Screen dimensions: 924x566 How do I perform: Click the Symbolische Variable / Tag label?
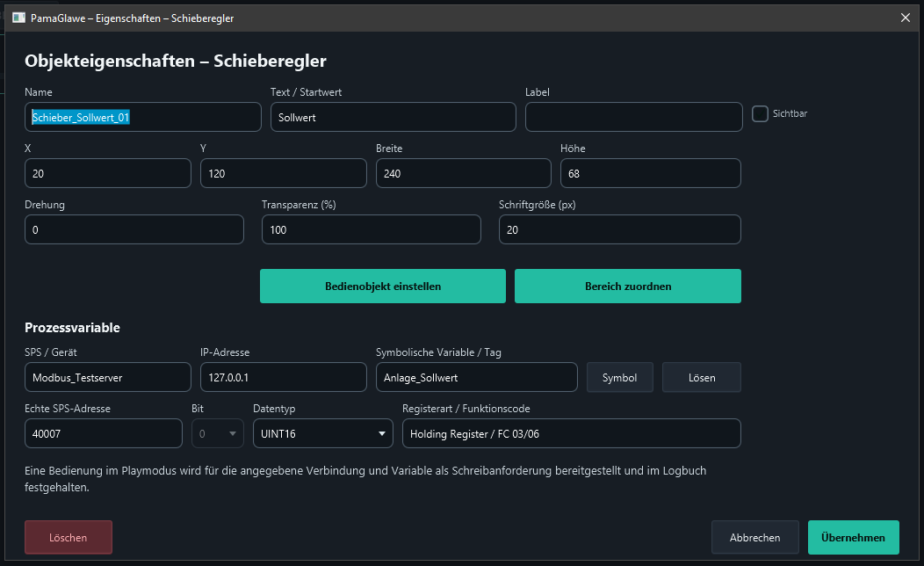(438, 352)
